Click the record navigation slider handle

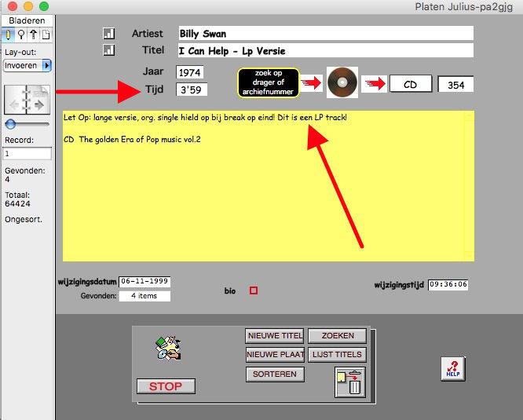coord(10,124)
